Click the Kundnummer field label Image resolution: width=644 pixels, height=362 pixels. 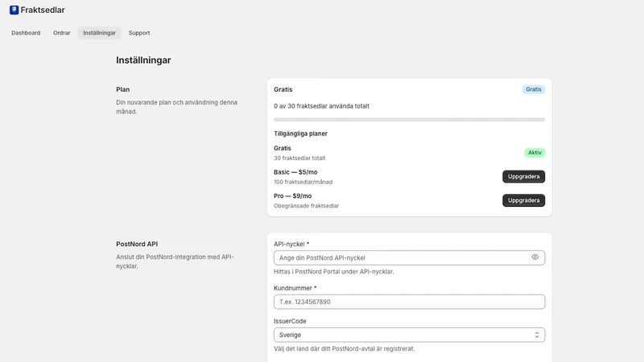click(293, 288)
